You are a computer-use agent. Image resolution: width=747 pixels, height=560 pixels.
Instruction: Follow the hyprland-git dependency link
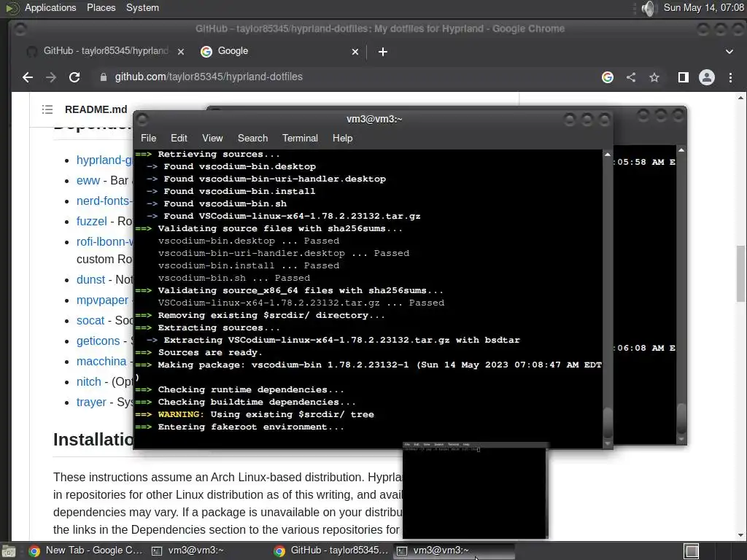pos(104,160)
